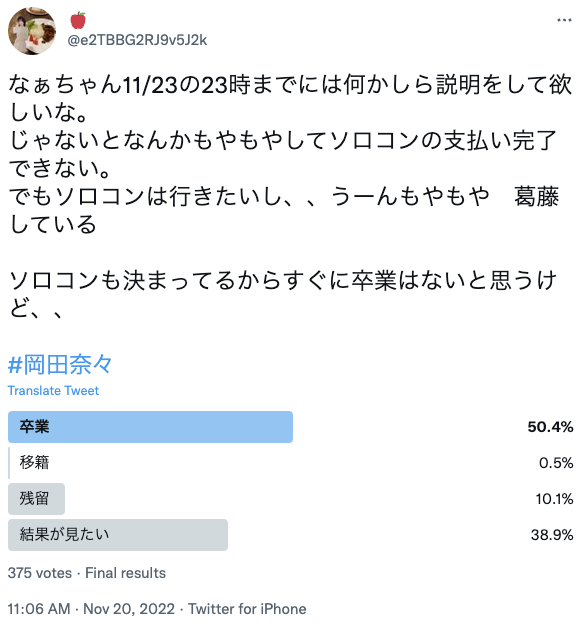Open the 11:06 AM timestamp link
Screen dimensions: 587x631
click(39, 608)
